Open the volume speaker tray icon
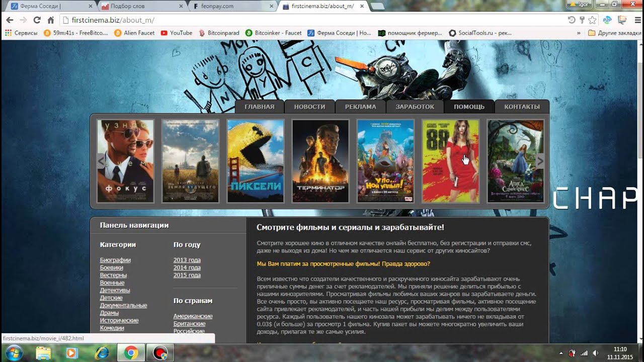The image size is (644, 362). click(596, 353)
